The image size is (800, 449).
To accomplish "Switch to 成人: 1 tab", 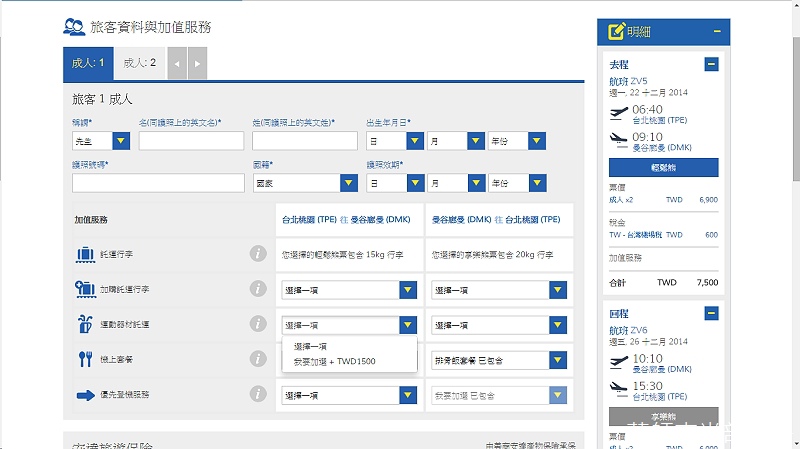I will pos(88,63).
